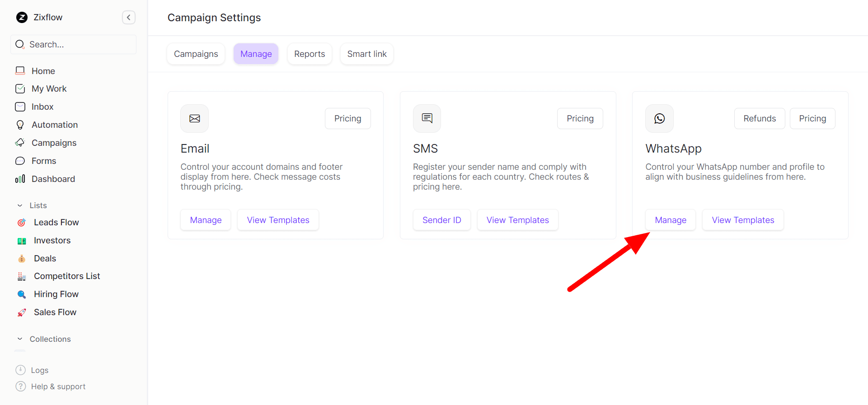
Task: View Templates for Email
Action: click(278, 220)
